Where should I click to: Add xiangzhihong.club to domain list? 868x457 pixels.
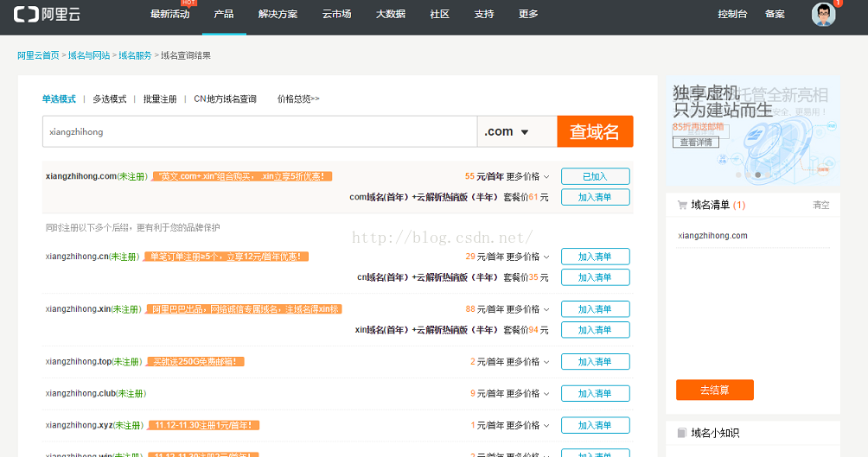[x=595, y=393]
